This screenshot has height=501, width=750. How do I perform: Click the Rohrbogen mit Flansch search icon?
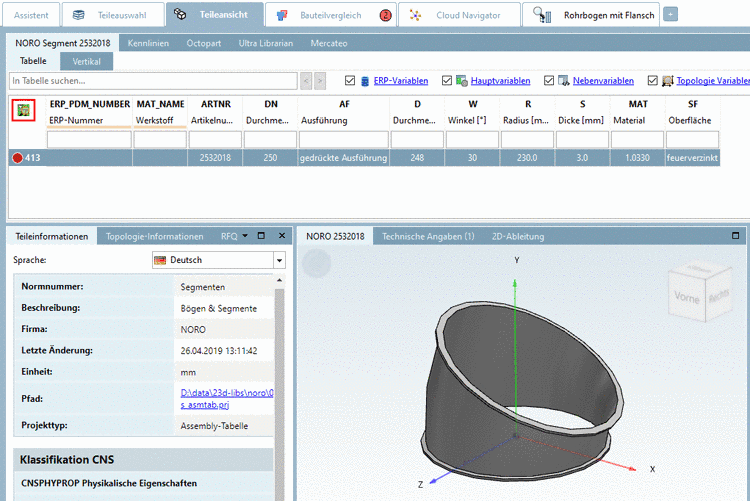(x=542, y=15)
